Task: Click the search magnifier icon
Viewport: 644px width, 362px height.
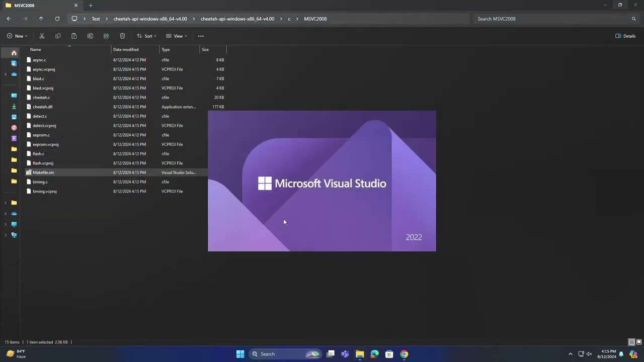Action: [x=634, y=19]
